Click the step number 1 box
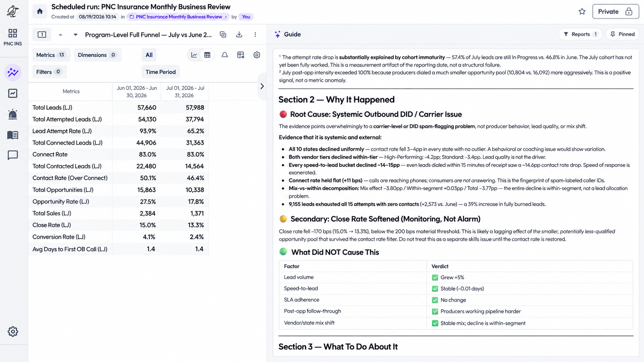The height and width of the screenshot is (362, 644). click(x=42, y=35)
